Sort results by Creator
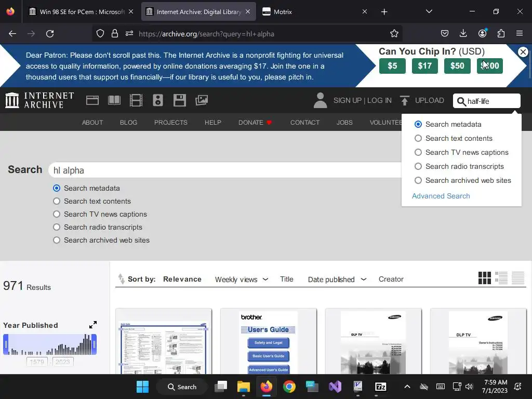532x399 pixels. pos(391,279)
